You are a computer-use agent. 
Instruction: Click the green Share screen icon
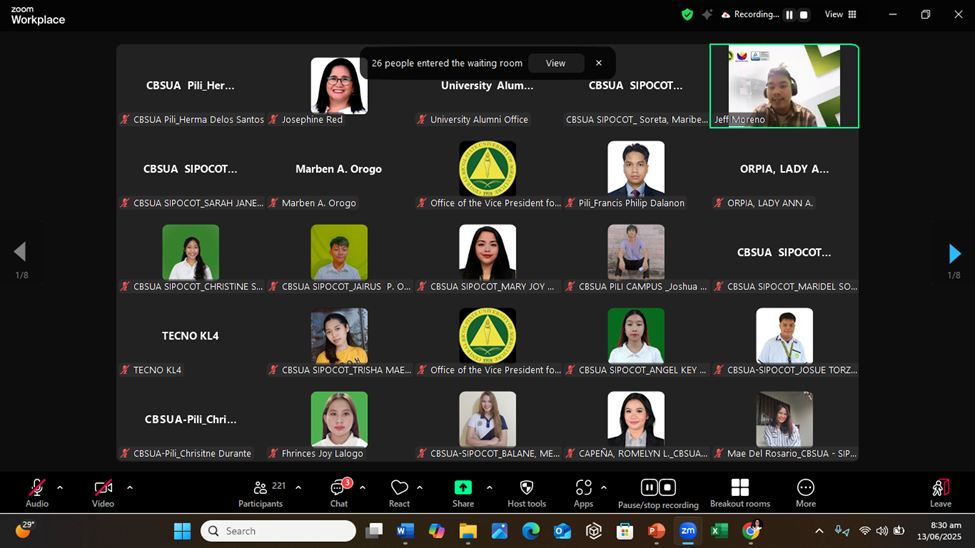pyautogui.click(x=463, y=487)
